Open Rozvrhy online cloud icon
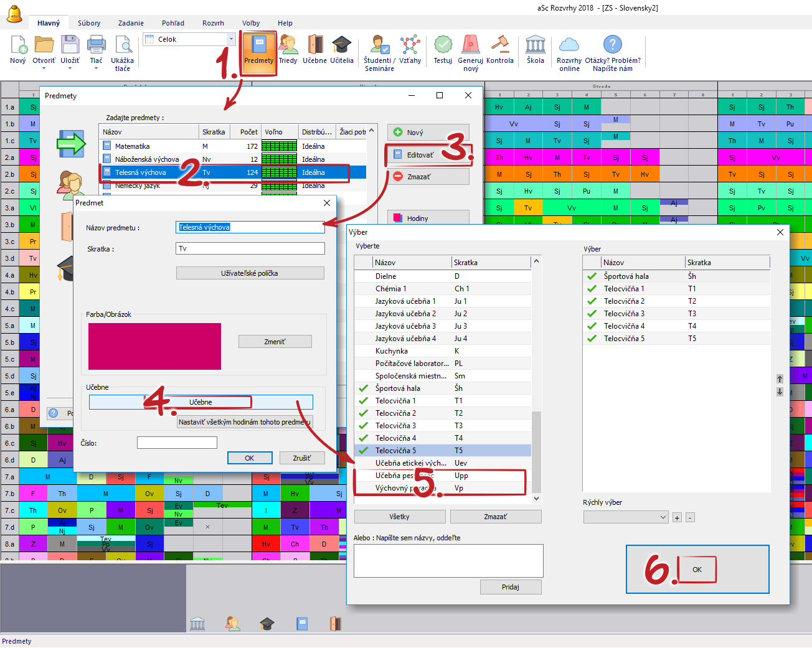 [x=569, y=49]
